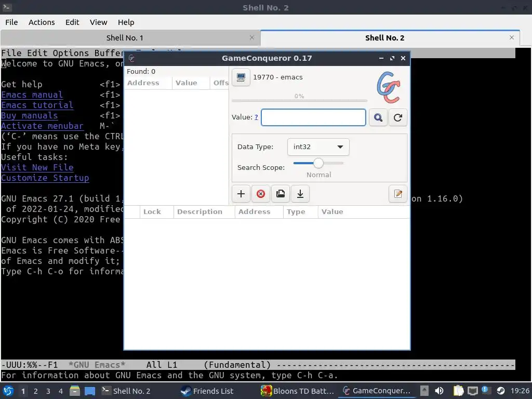Image resolution: width=532 pixels, height=399 pixels.
Task: Click the Visit New File link
Action: click(37, 167)
